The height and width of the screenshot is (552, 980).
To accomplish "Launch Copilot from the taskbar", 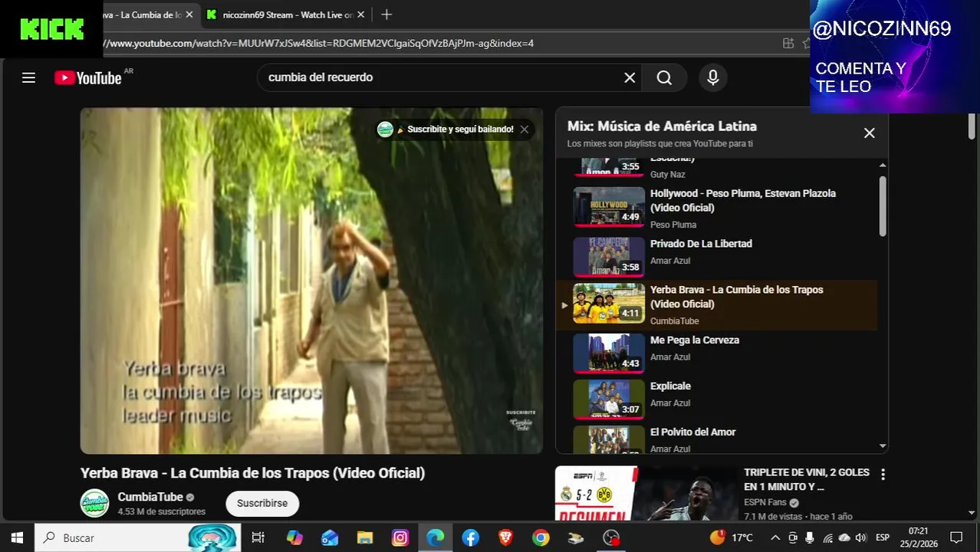I will pyautogui.click(x=294, y=537).
